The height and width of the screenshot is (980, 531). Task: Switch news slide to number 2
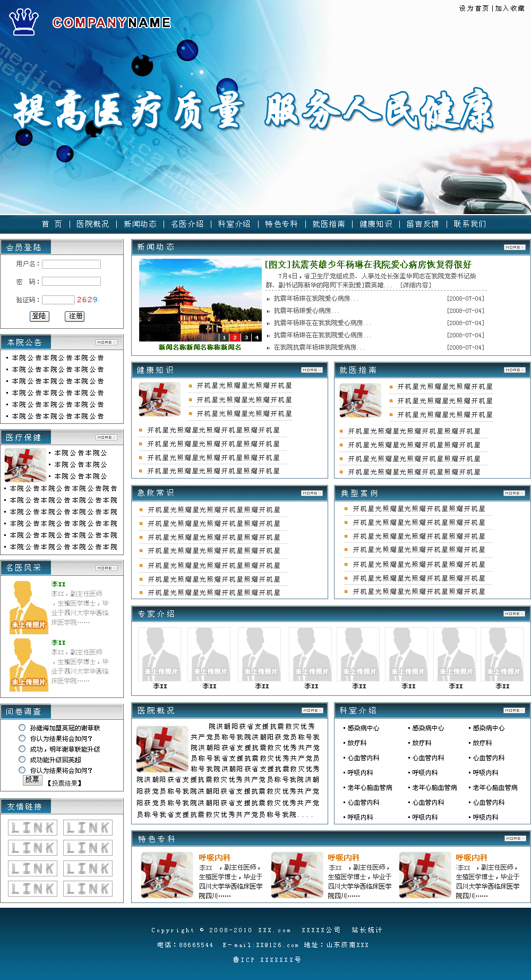235,337
